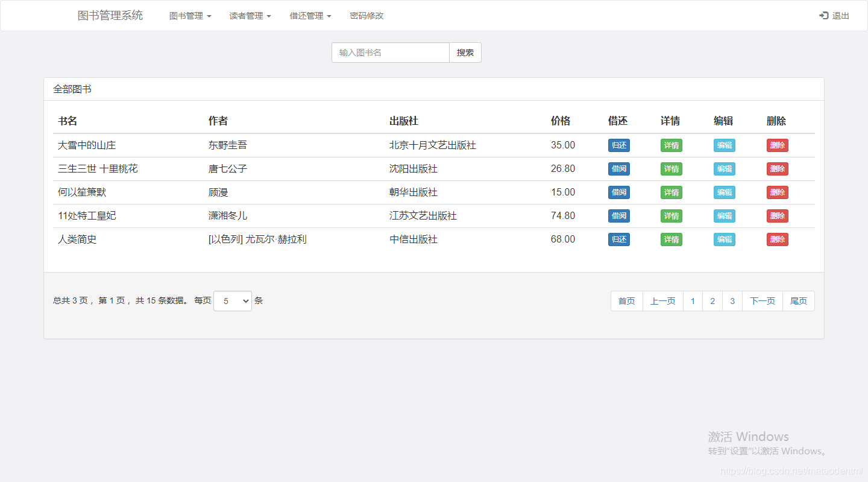Expand the 读者管理 dropdown menu
868x482 pixels.
[x=250, y=16]
